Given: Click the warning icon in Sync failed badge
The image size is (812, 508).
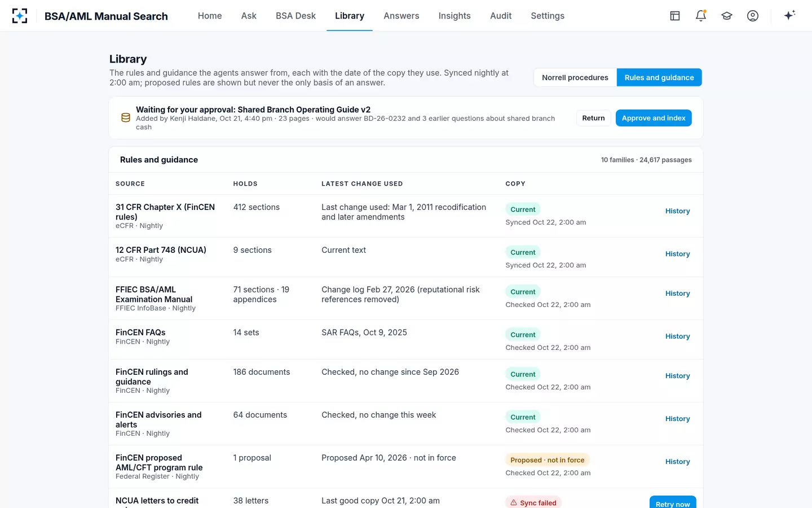Looking at the screenshot, I should [x=514, y=503].
